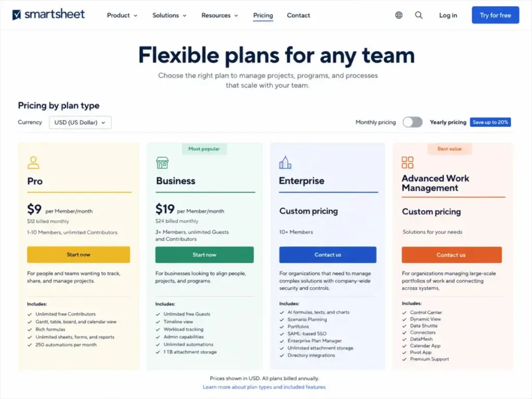The image size is (532, 399).
Task: Click 'Directory integrations' feature
Action: [311, 355]
